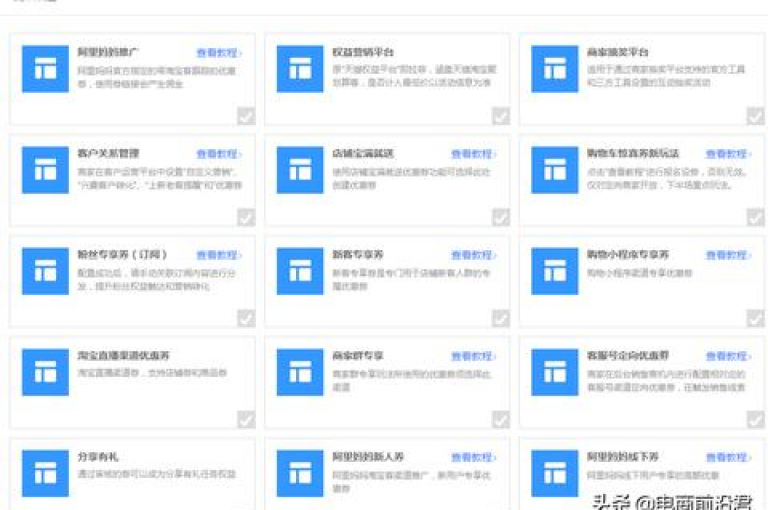The image size is (768, 510).
Task: Select the 分享有礼 title text
Action: coord(98,457)
